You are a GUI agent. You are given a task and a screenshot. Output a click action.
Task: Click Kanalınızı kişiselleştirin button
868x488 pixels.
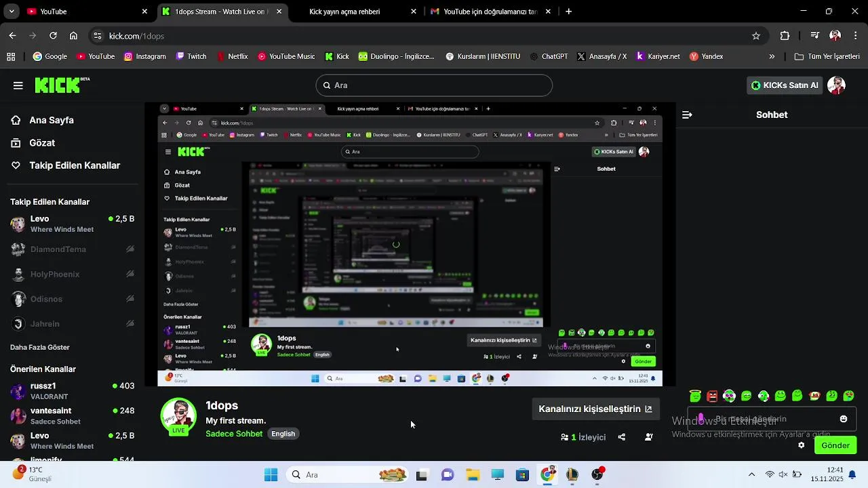point(595,409)
